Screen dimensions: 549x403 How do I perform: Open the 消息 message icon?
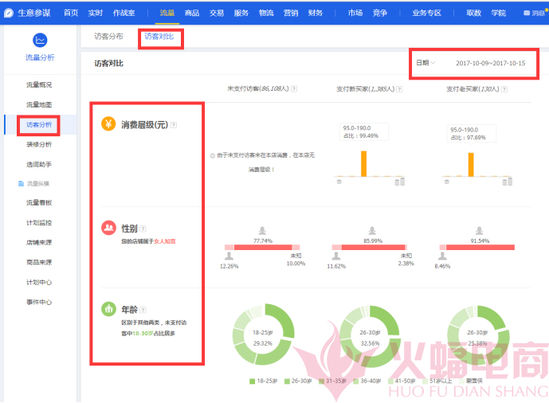527,13
